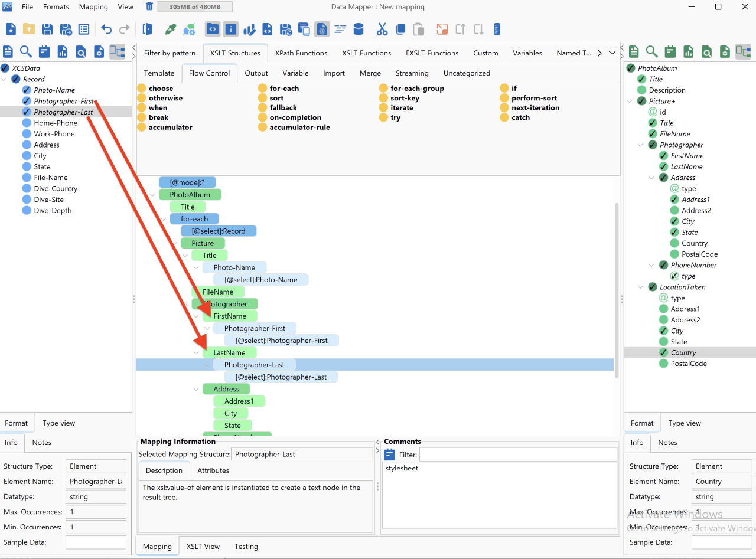The width and height of the screenshot is (756, 559).
Task: Select Home-Phone in the source tree
Action: point(56,123)
